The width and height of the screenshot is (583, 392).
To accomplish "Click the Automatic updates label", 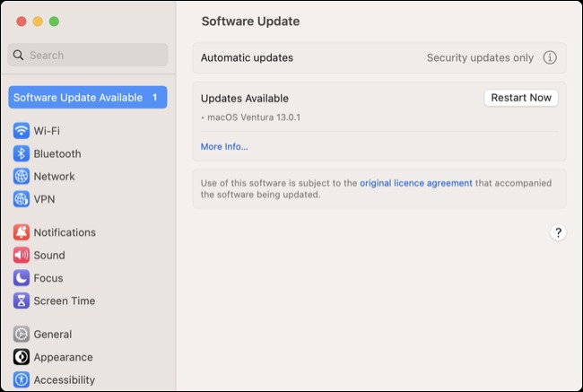I will point(247,57).
